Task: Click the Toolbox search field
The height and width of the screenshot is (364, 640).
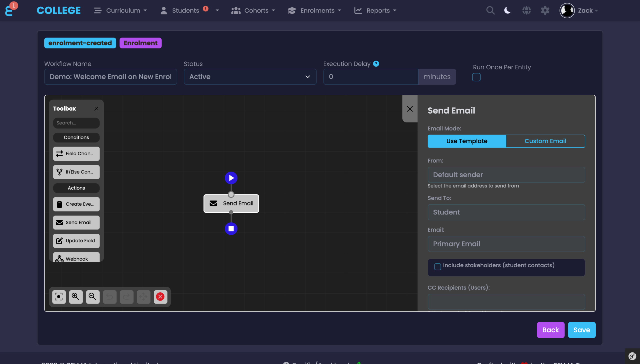Action: click(76, 123)
